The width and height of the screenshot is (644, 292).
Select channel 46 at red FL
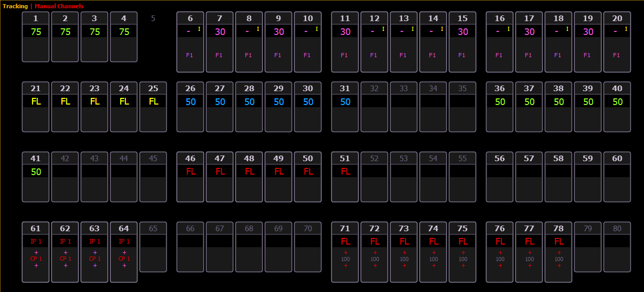[190, 177]
